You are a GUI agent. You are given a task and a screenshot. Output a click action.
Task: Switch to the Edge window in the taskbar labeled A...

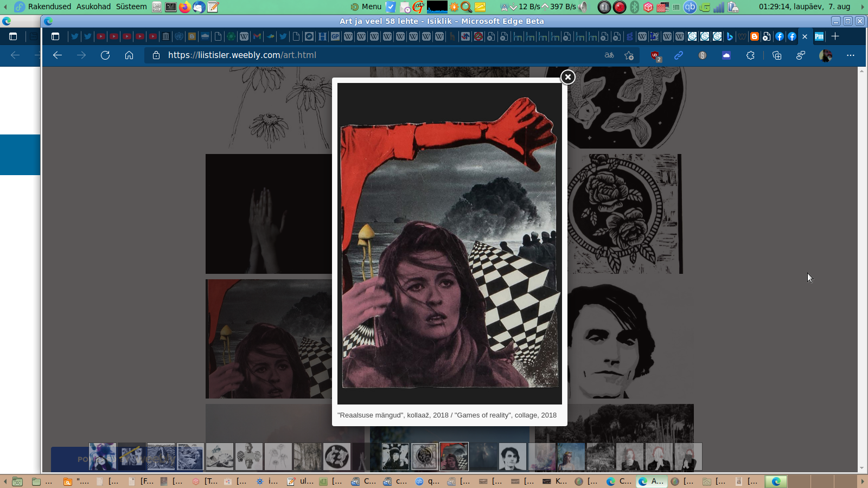650,481
